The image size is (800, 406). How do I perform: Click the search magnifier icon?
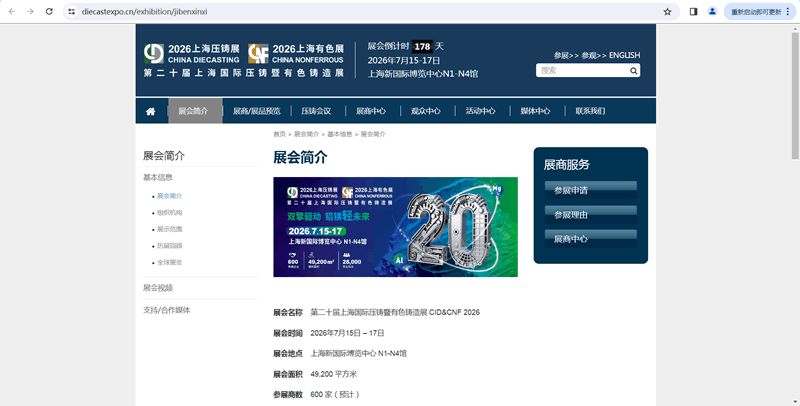point(632,71)
